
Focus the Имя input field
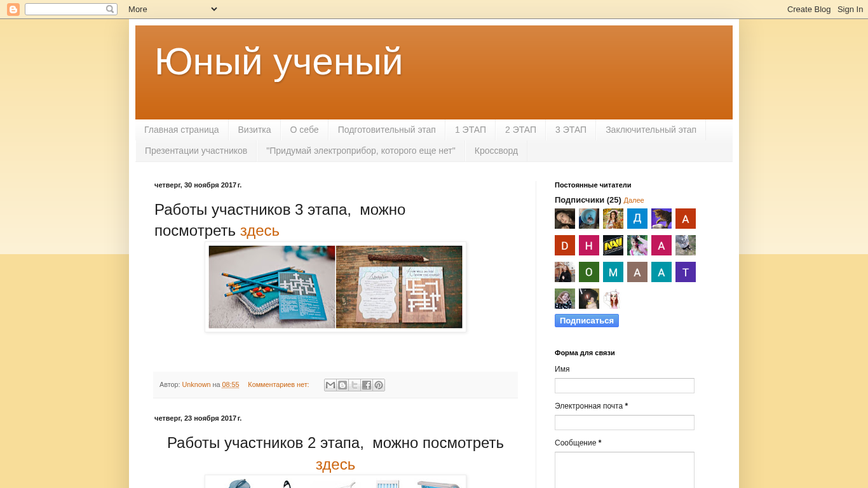624,386
